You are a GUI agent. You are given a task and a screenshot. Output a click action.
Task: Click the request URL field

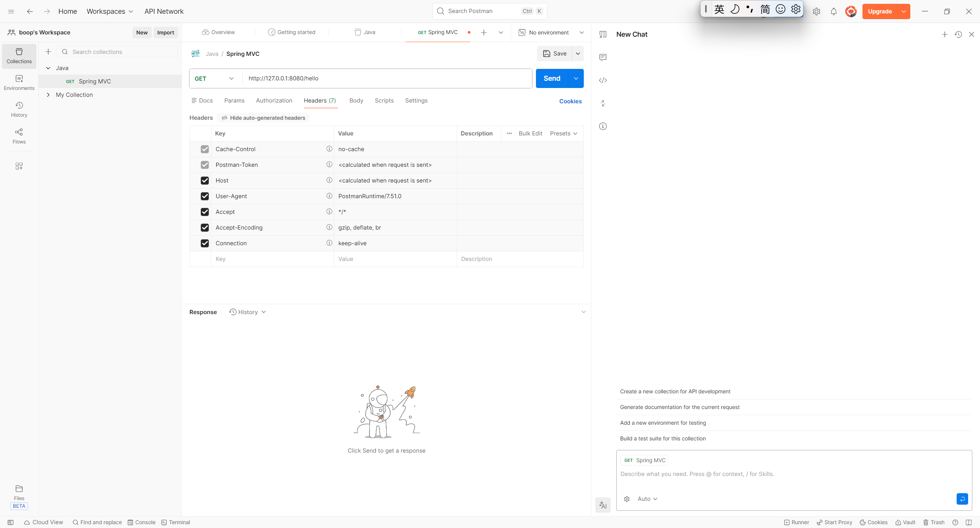click(x=387, y=78)
